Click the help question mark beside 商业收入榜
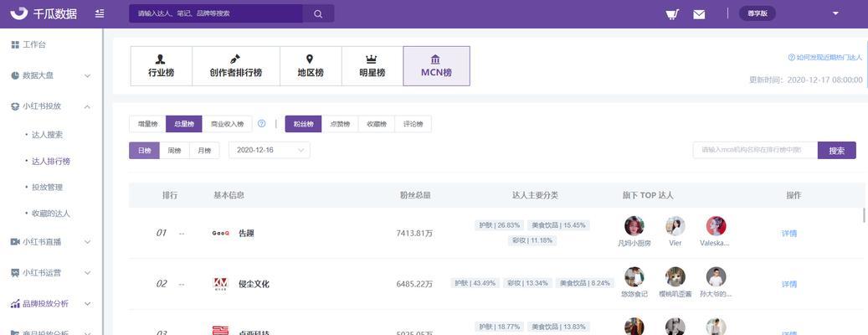Image resolution: width=868 pixels, height=335 pixels. tap(262, 123)
